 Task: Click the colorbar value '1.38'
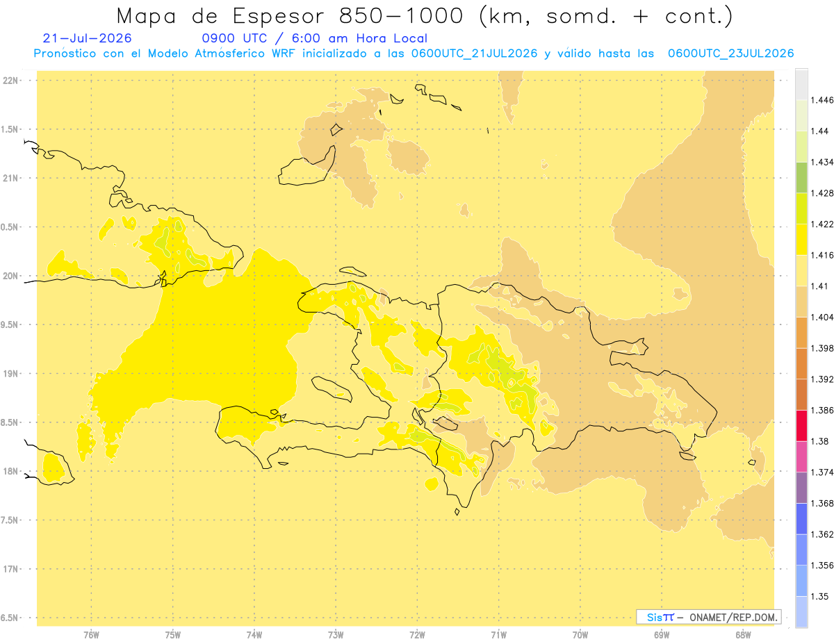[x=821, y=441]
